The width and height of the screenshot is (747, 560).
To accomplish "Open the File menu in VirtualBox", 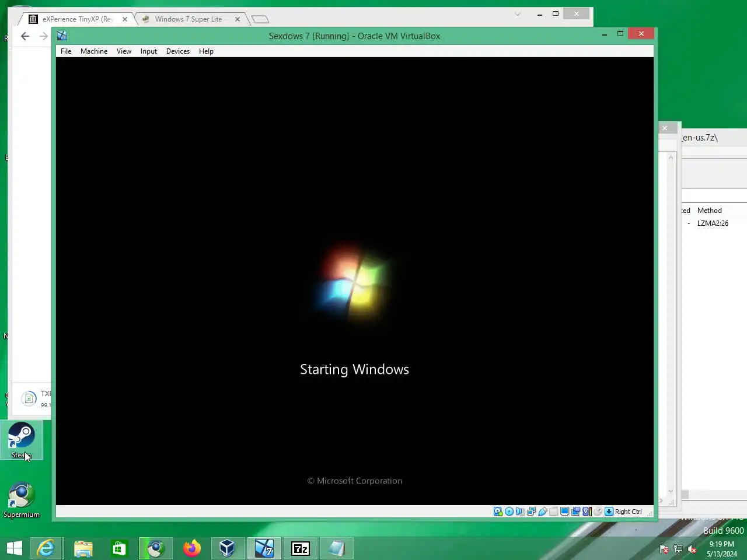I will coord(66,51).
